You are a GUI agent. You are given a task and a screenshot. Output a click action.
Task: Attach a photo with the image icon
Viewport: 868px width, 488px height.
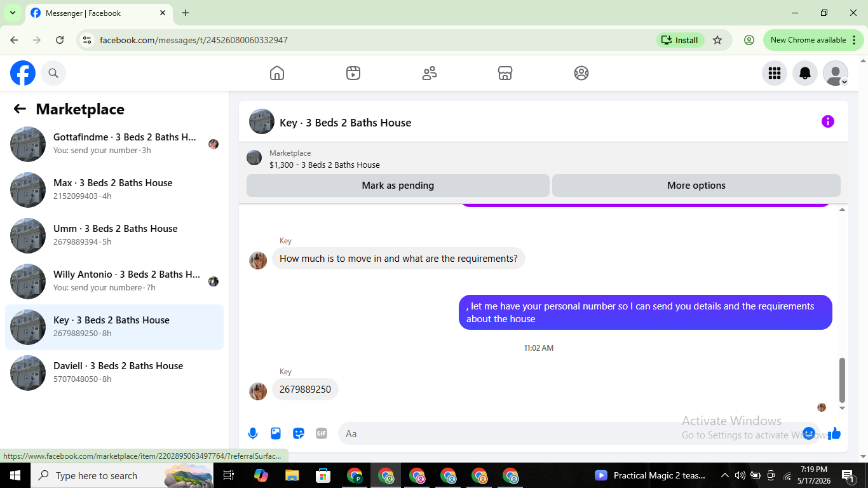tap(276, 433)
